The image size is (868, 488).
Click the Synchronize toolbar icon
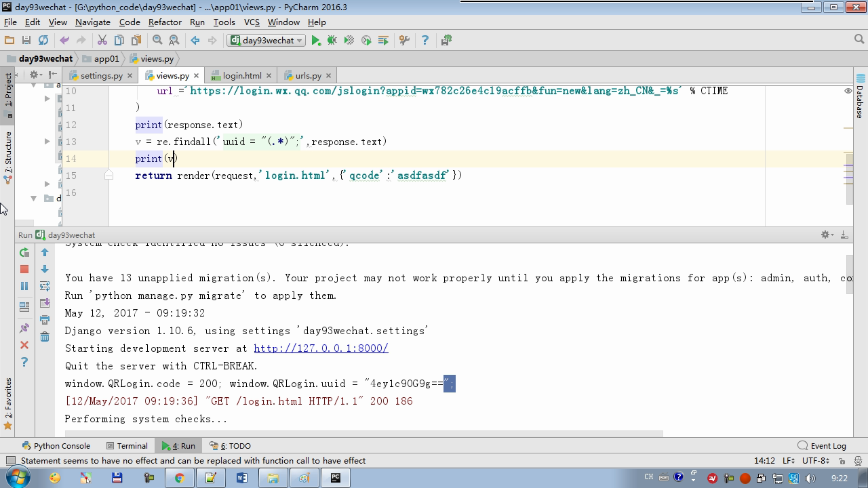click(x=43, y=41)
